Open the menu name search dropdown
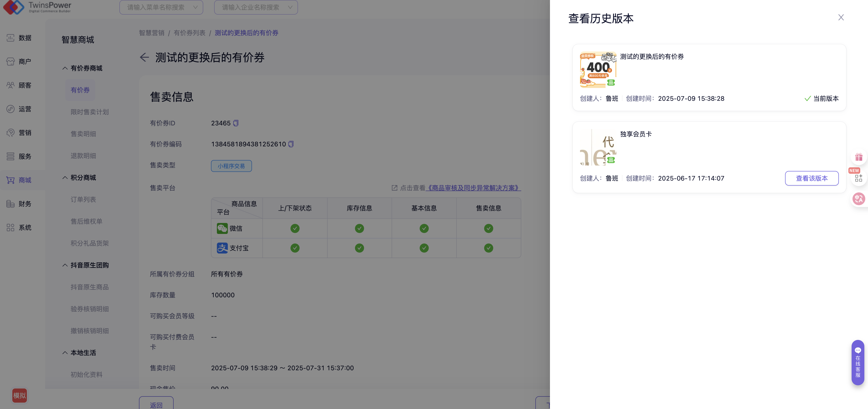The width and height of the screenshot is (868, 409). (x=161, y=7)
